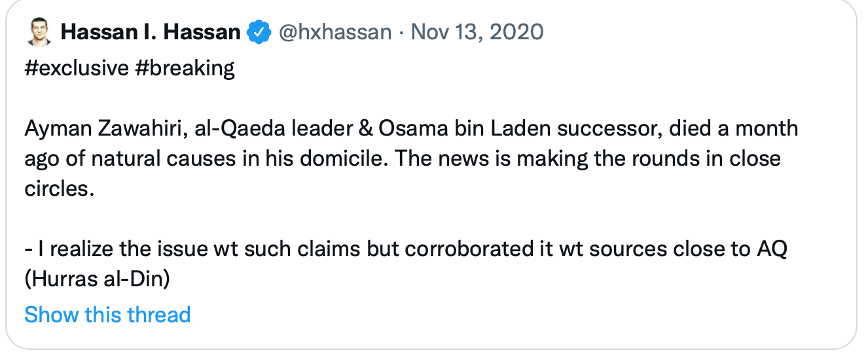This screenshot has height=359, width=868.
Task: Click the text (Hurras al-Din)
Action: coord(98,279)
